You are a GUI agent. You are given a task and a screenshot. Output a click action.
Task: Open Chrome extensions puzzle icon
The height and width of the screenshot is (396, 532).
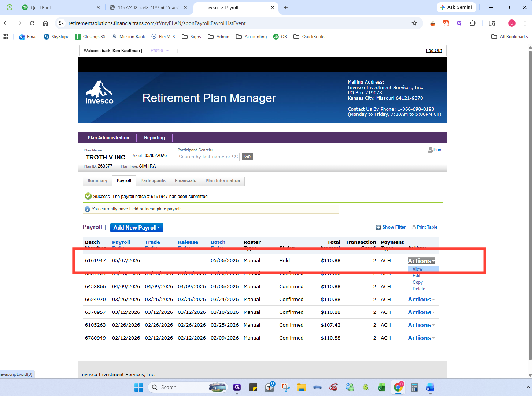(473, 23)
